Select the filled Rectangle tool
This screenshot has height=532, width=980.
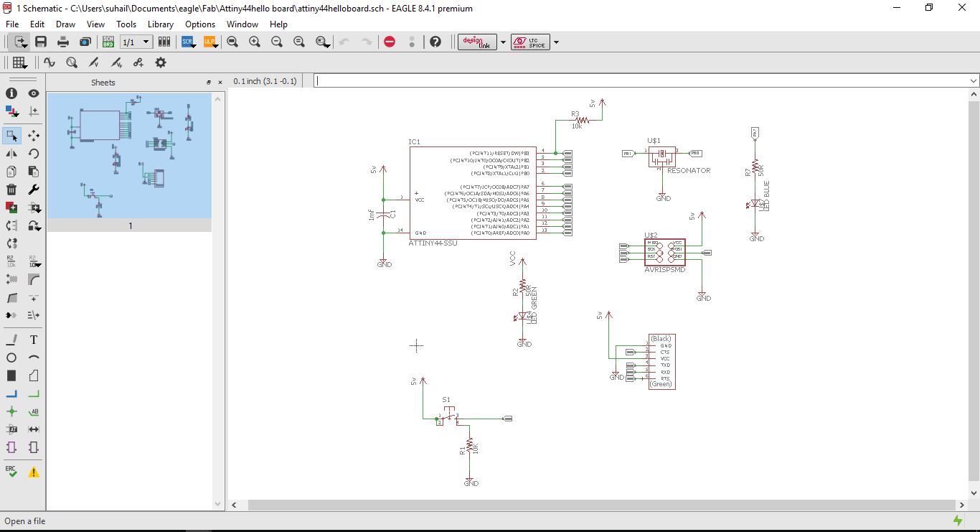(x=11, y=375)
